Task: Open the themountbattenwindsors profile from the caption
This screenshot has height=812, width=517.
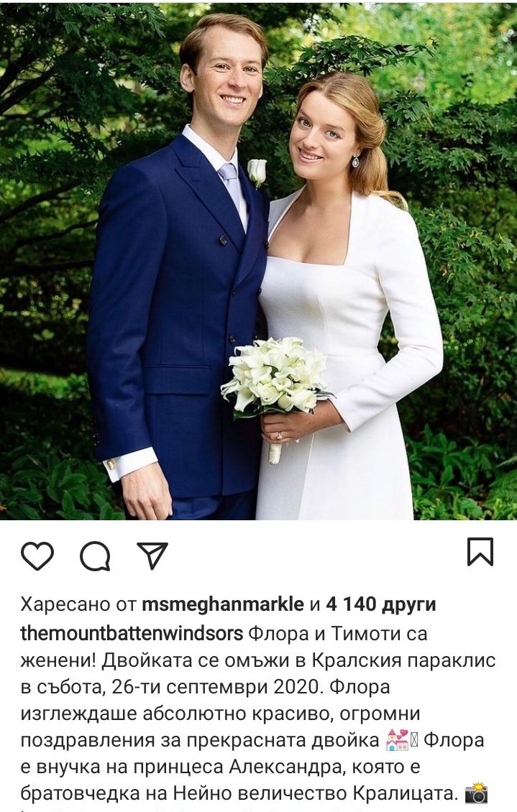Action: 132,633
